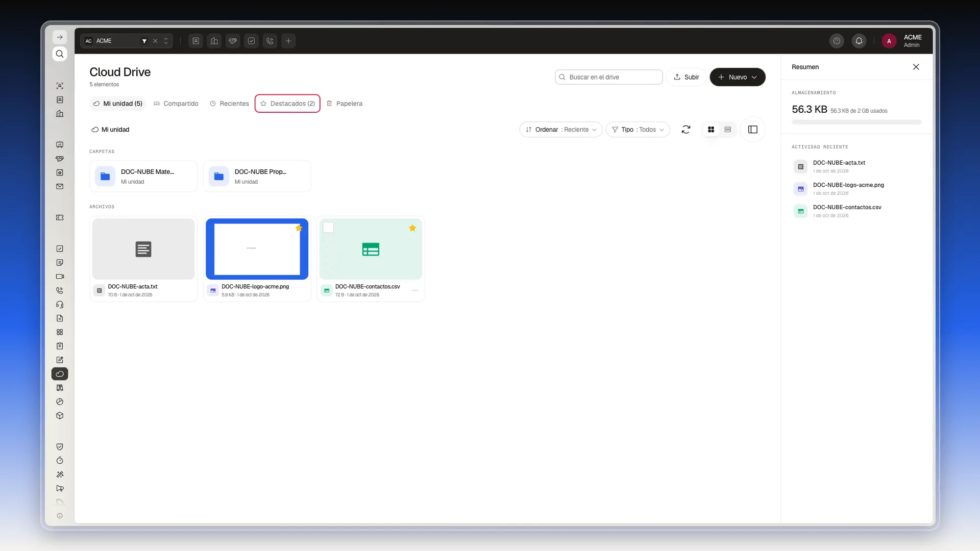980x551 pixels.
Task: Open the ticket icon in sidebar
Action: pos(60,218)
